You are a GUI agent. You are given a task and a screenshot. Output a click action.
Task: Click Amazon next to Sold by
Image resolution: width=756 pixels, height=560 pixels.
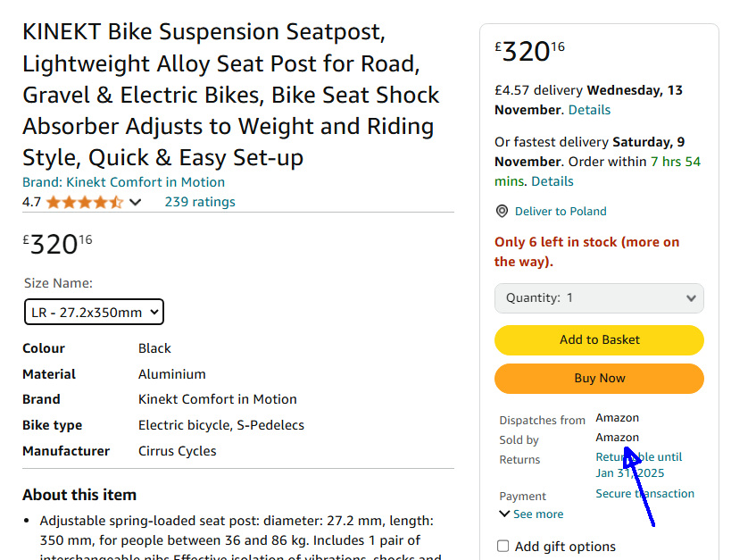point(617,438)
